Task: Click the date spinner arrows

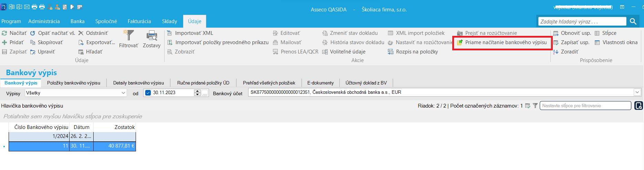Action: tap(197, 93)
